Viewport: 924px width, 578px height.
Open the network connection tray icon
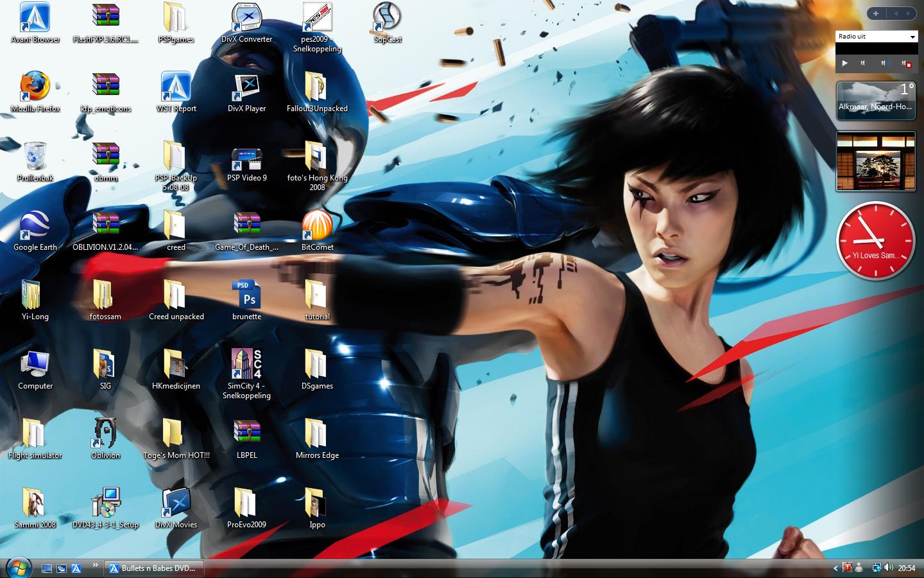coord(877,568)
